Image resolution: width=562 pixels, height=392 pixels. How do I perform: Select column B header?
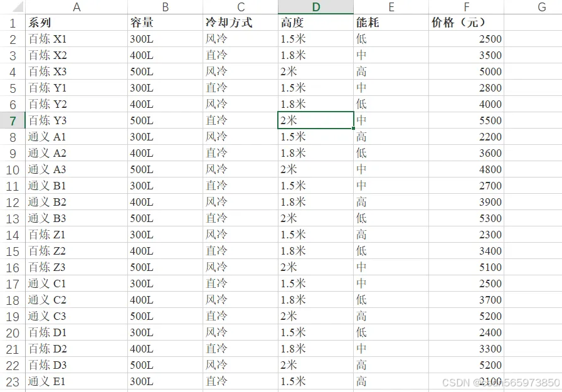pyautogui.click(x=165, y=7)
